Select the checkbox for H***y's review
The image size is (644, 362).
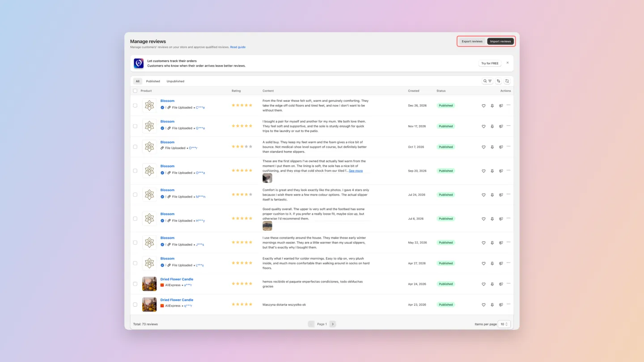coord(135,219)
